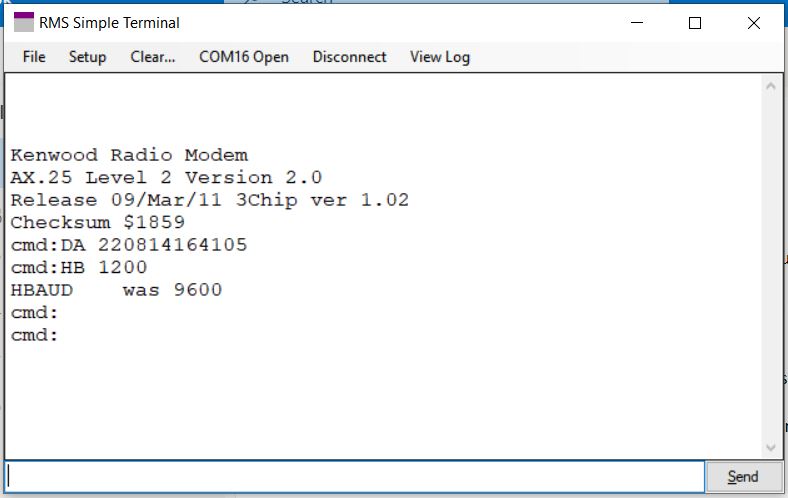This screenshot has height=498, width=788.
Task: Click Disconnect in the menu bar
Action: click(349, 57)
